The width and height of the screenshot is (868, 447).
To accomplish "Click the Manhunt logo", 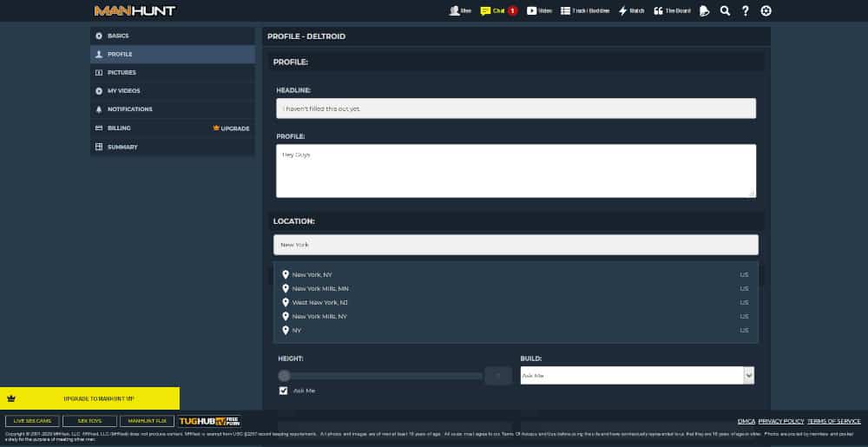I will coord(135,10).
